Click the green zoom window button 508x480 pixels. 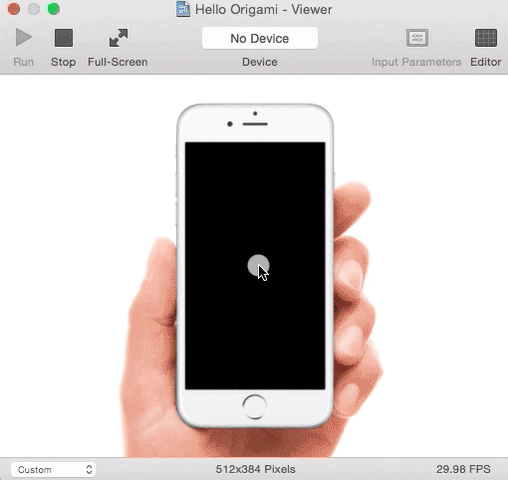point(53,9)
